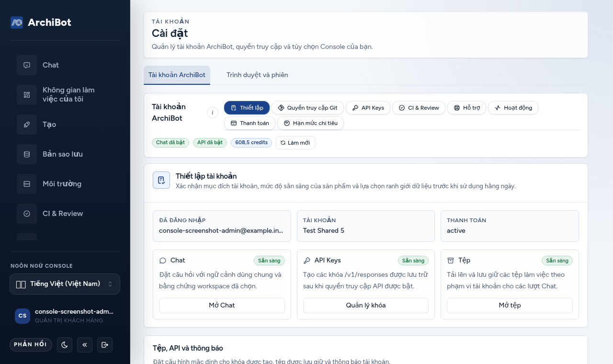
Task: Click Sẵn sàng badge on API Keys card
Action: (413, 261)
